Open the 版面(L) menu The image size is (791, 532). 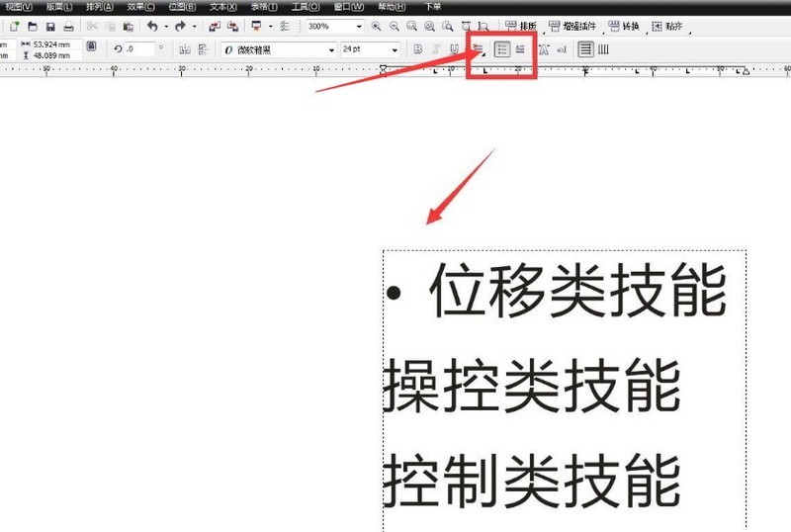tap(59, 7)
